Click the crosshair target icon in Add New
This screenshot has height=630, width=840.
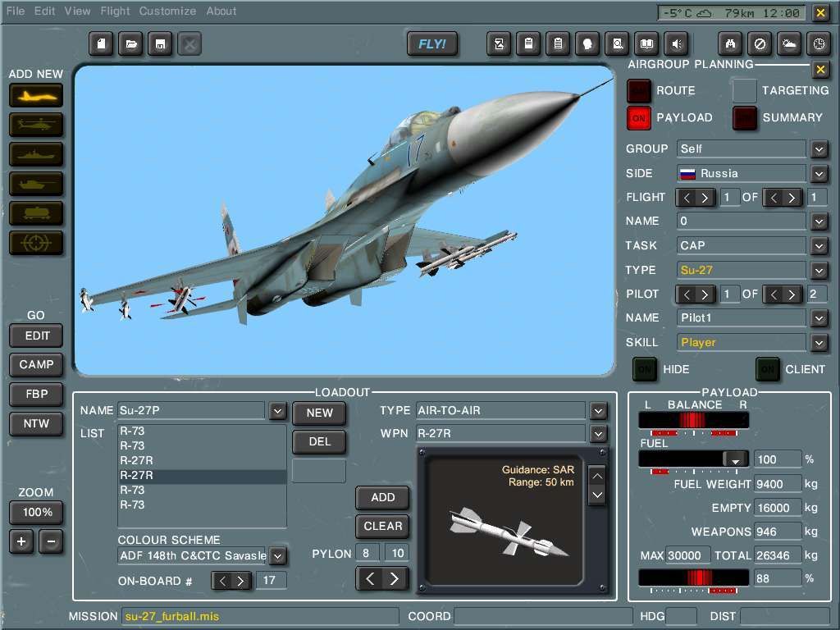36,243
